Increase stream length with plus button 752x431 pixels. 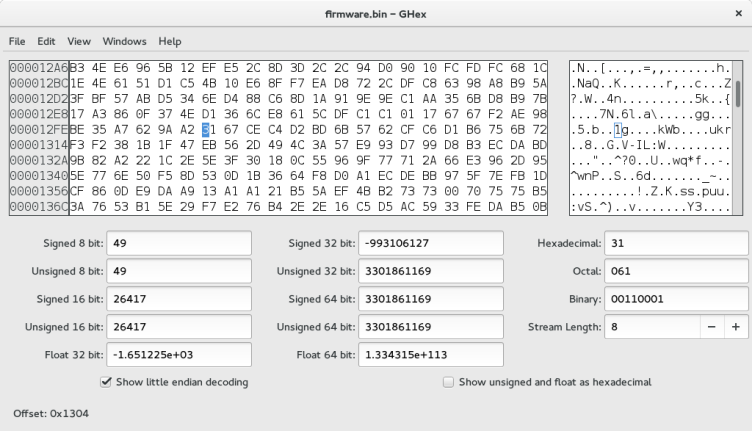coord(735,327)
